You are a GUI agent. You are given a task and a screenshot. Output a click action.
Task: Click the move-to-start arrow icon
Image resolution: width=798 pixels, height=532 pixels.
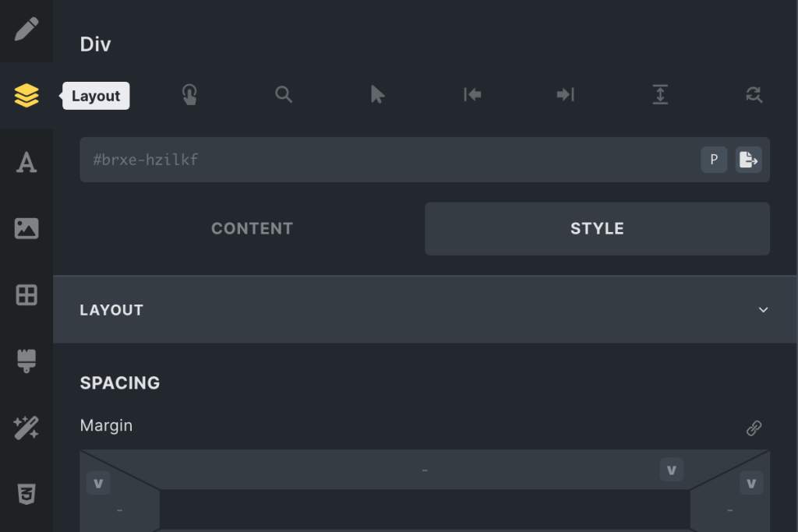coord(472,94)
